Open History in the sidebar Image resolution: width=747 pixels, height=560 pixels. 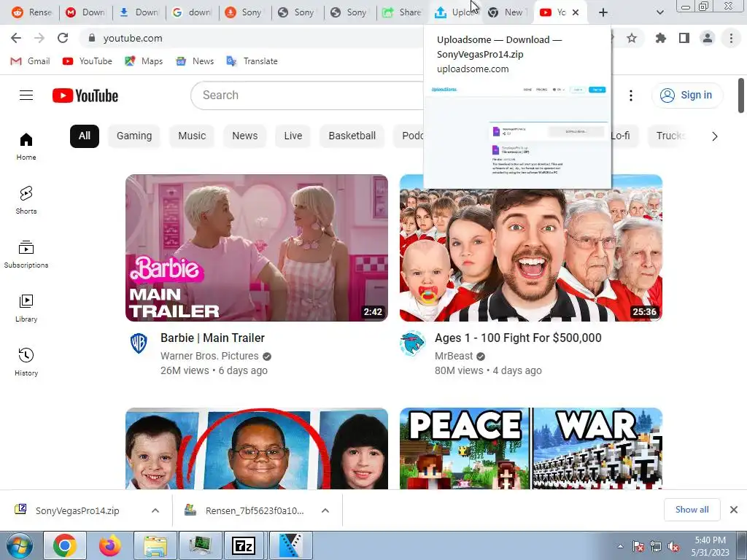click(x=26, y=362)
